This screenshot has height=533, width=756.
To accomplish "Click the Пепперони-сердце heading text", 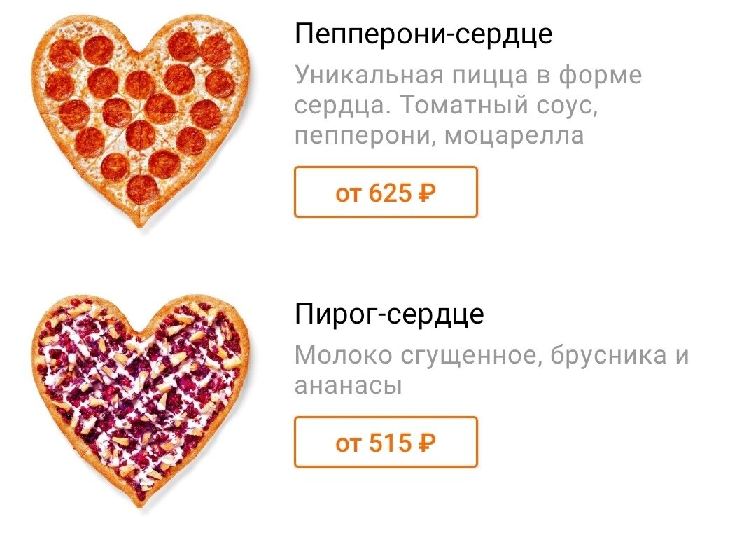I will (x=423, y=32).
